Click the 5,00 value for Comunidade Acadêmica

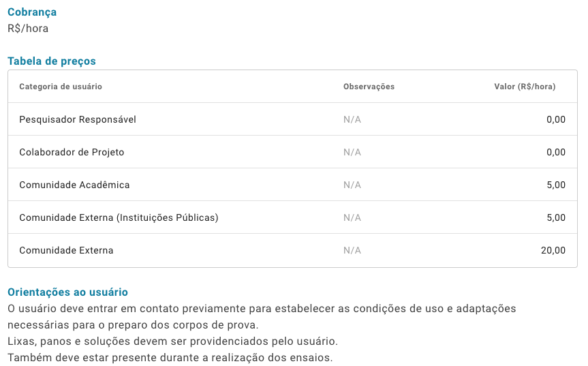556,185
